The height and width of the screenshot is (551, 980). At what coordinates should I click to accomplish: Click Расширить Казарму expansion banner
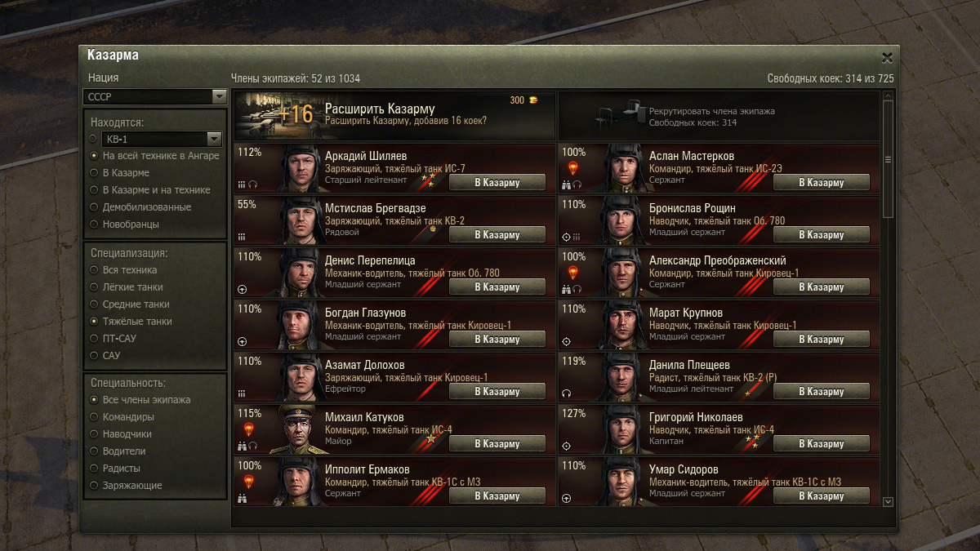pyautogui.click(x=394, y=115)
